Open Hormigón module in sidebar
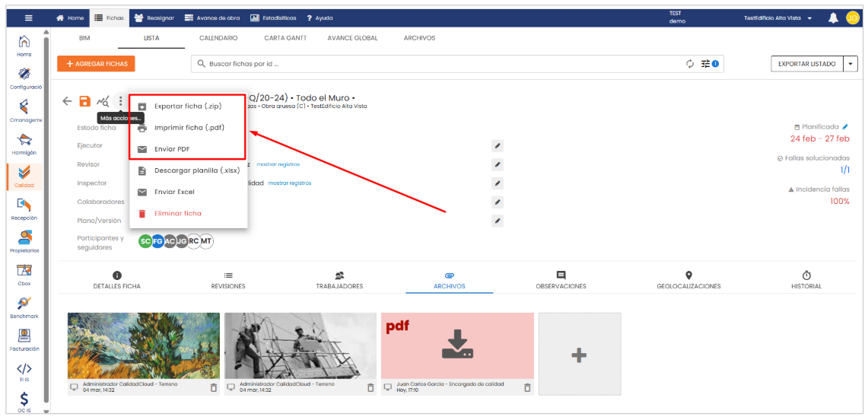 click(x=24, y=142)
